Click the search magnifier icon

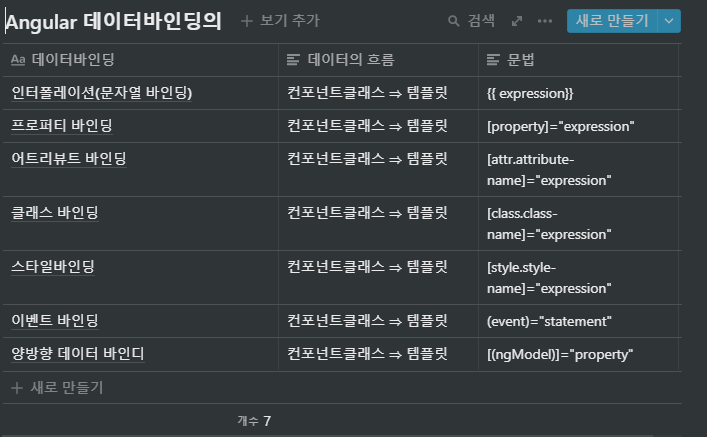[454, 21]
